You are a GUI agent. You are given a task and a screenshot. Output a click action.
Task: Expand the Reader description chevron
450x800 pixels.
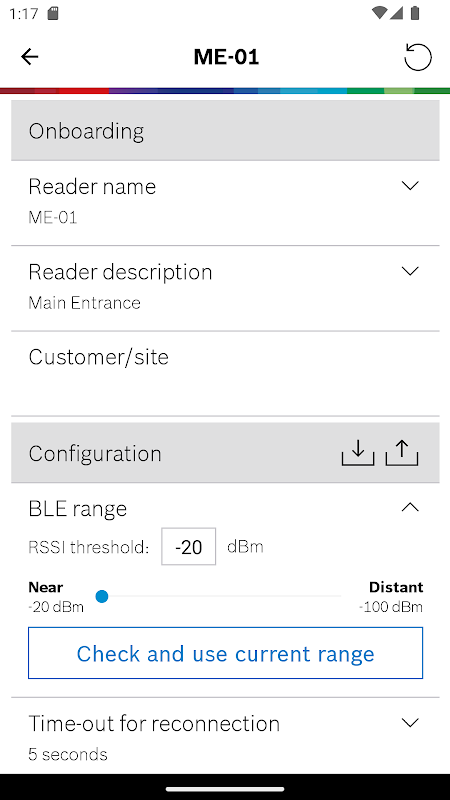pyautogui.click(x=410, y=271)
